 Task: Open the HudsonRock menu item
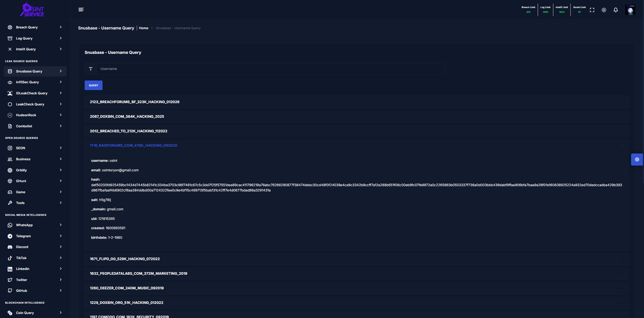coord(35,115)
